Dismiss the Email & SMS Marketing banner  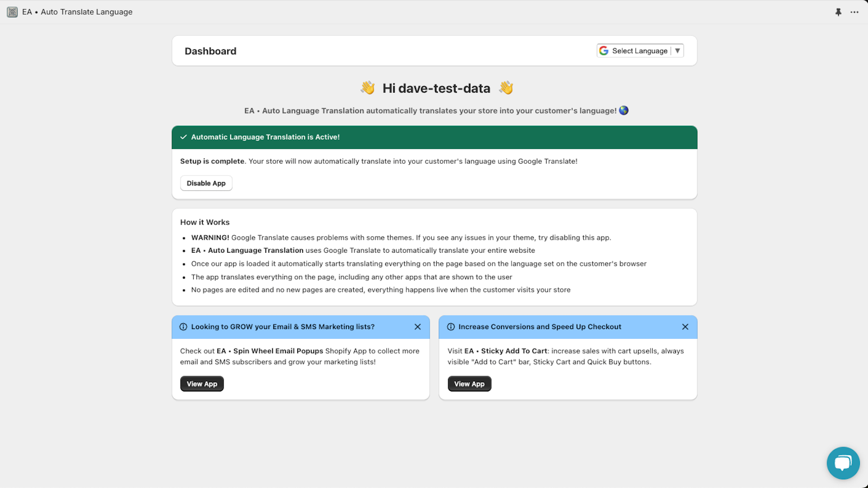[418, 327]
